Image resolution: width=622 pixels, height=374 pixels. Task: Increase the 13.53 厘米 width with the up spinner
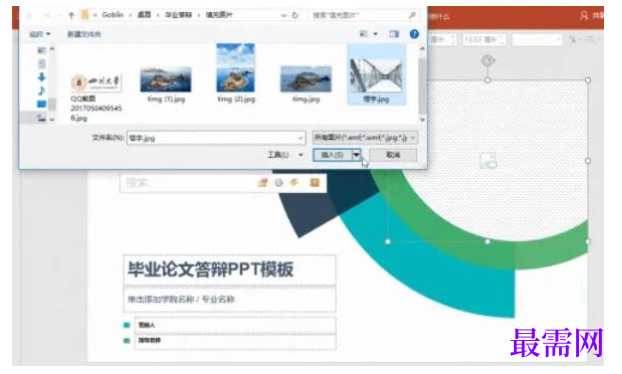click(x=502, y=37)
